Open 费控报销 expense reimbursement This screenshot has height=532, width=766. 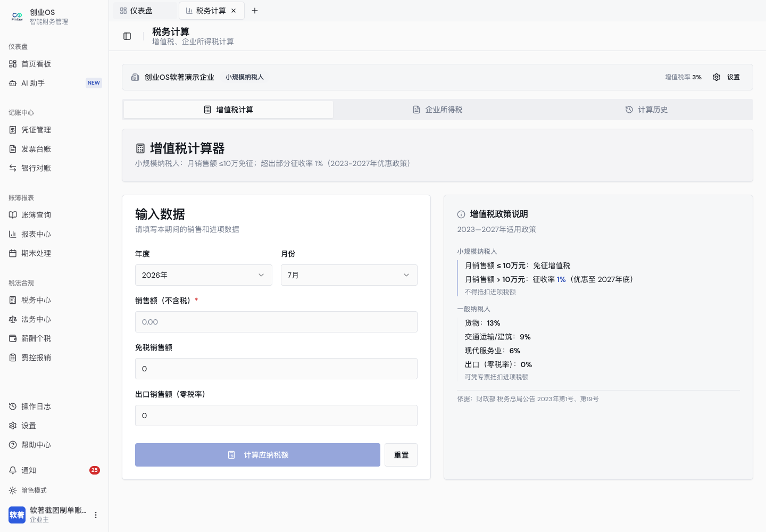pyautogui.click(x=54, y=358)
